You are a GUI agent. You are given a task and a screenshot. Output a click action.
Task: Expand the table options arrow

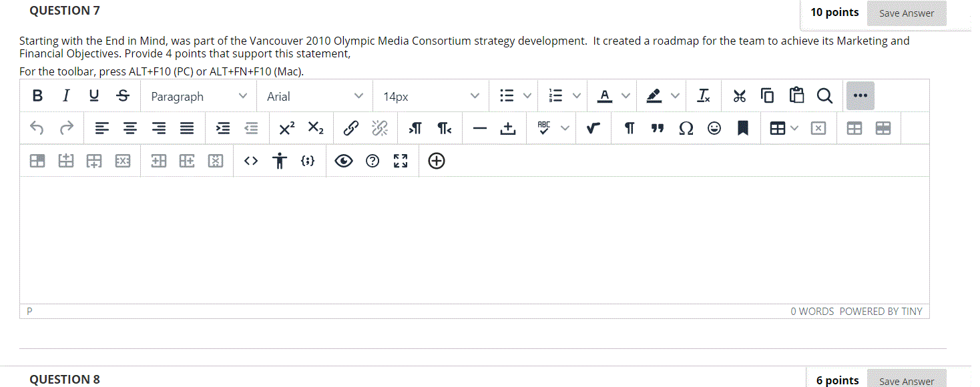794,128
